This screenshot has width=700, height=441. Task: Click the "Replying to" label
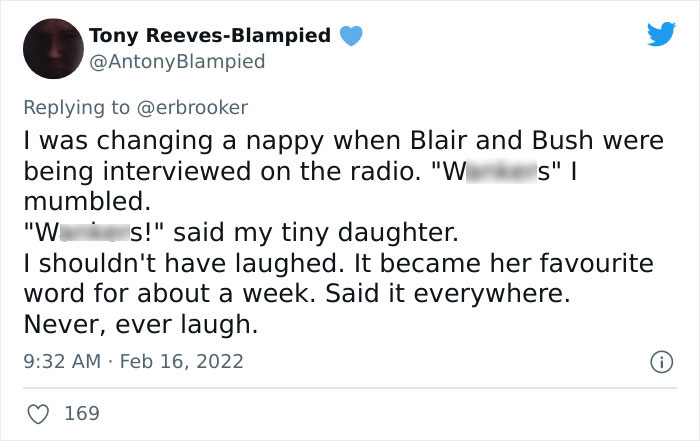(76, 108)
